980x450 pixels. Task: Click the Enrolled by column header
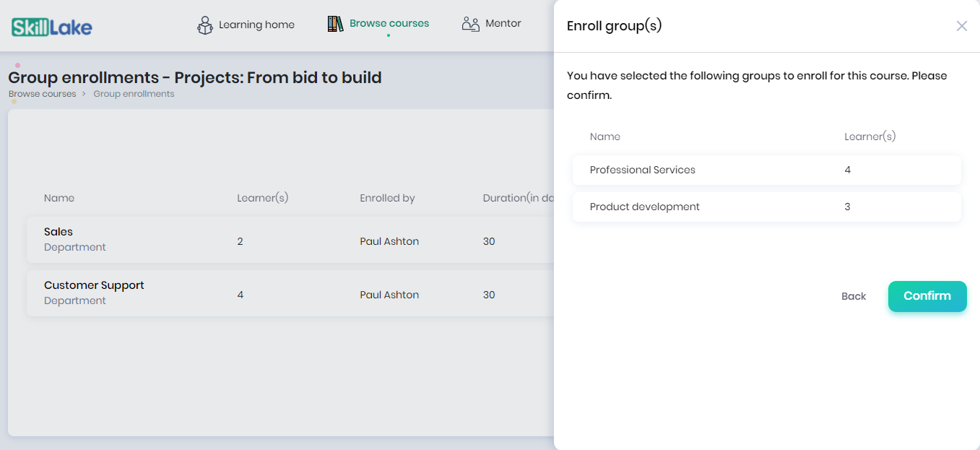coord(387,198)
